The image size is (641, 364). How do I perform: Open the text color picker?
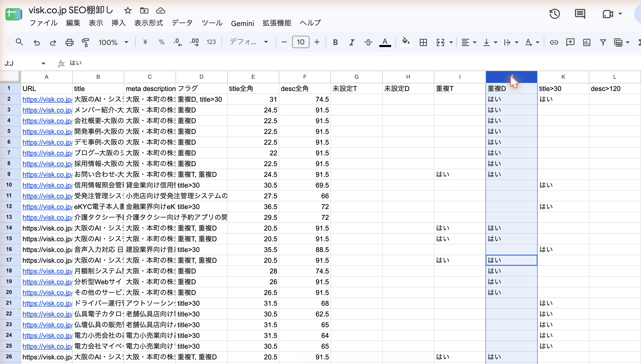coord(385,42)
